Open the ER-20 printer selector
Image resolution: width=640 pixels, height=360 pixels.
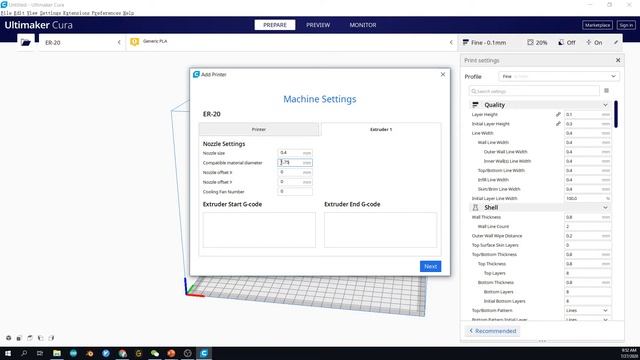[x=82, y=42]
